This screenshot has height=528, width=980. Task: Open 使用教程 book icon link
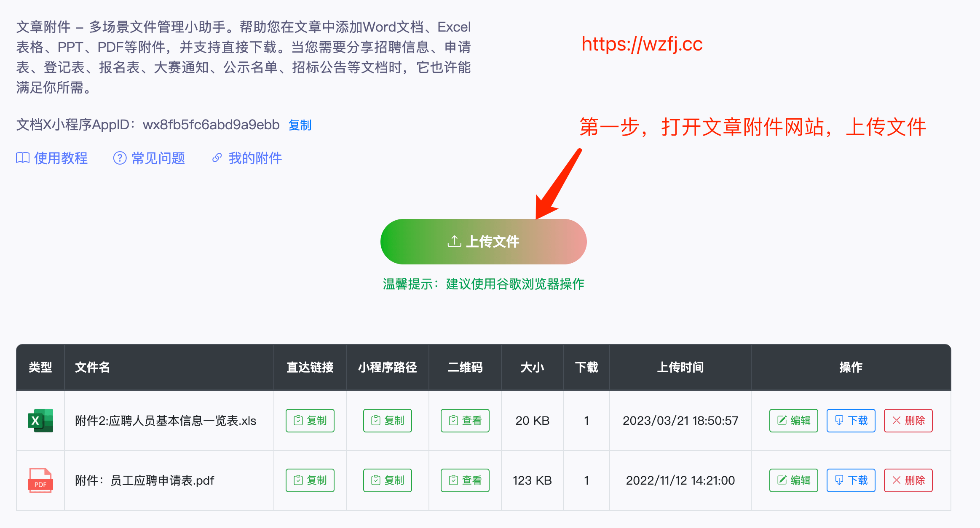[22, 158]
